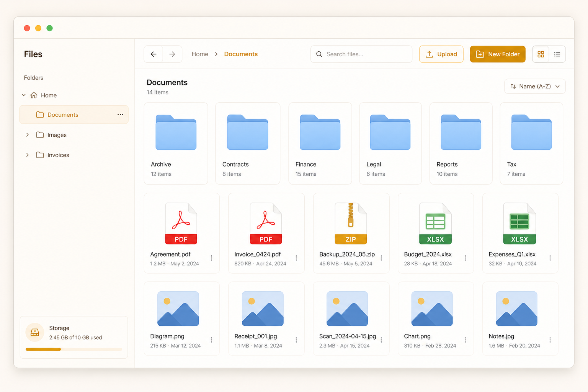Open the Tax folder icon

[x=531, y=132]
